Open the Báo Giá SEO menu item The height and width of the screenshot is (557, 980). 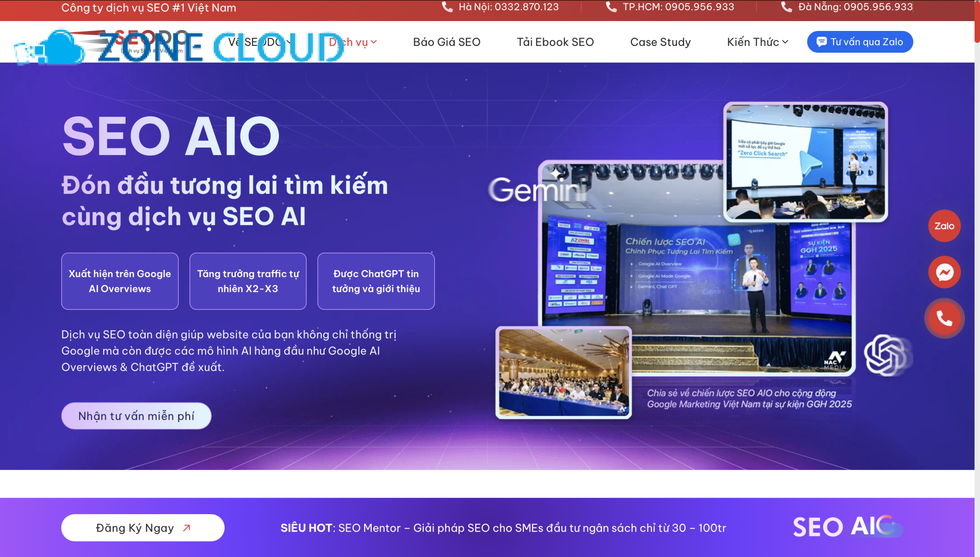pos(446,42)
